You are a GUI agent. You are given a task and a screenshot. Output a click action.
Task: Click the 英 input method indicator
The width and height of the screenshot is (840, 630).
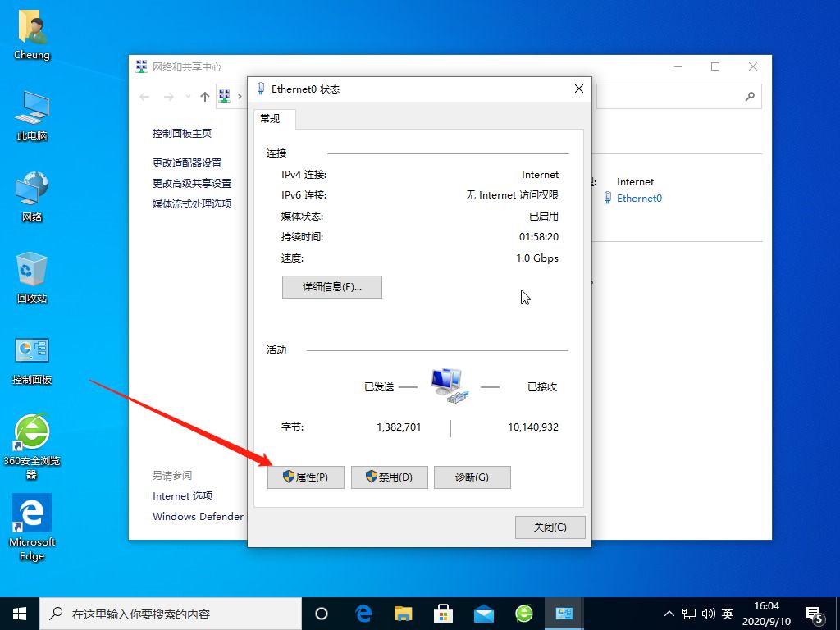click(727, 613)
